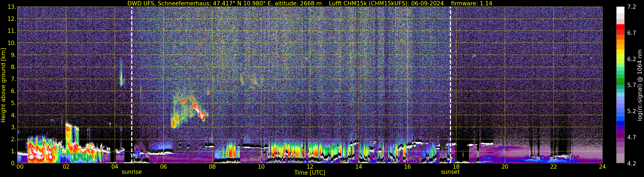Image resolution: width=644 pixels, height=177 pixels.
Task: Click the white top segment of the colorbar
Action: coord(620,10)
